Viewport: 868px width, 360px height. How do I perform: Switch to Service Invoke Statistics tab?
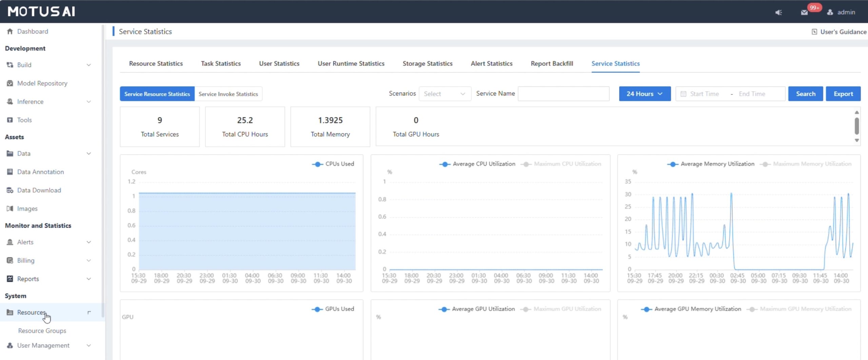tap(228, 94)
